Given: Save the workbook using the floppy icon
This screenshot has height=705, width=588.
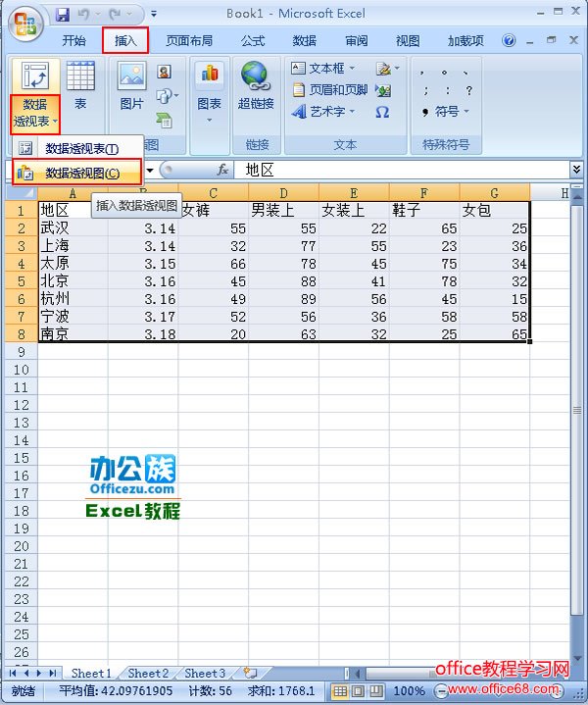Looking at the screenshot, I should coord(63,15).
